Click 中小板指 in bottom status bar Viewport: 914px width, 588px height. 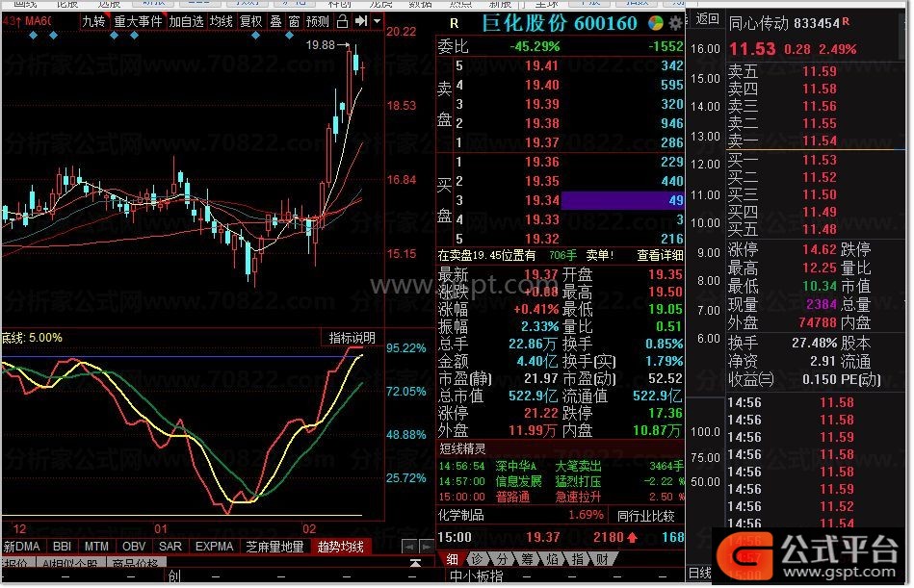[x=476, y=576]
